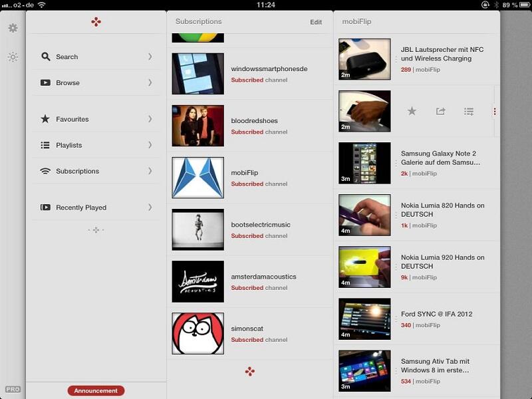
Task: Play Nokia Lumia 820 video thumbnail
Action: pyautogui.click(x=364, y=215)
